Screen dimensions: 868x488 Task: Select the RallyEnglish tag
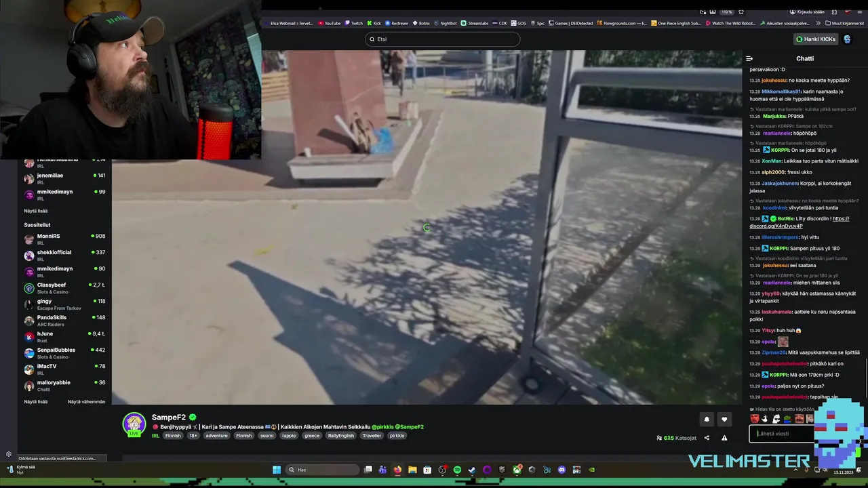point(341,436)
